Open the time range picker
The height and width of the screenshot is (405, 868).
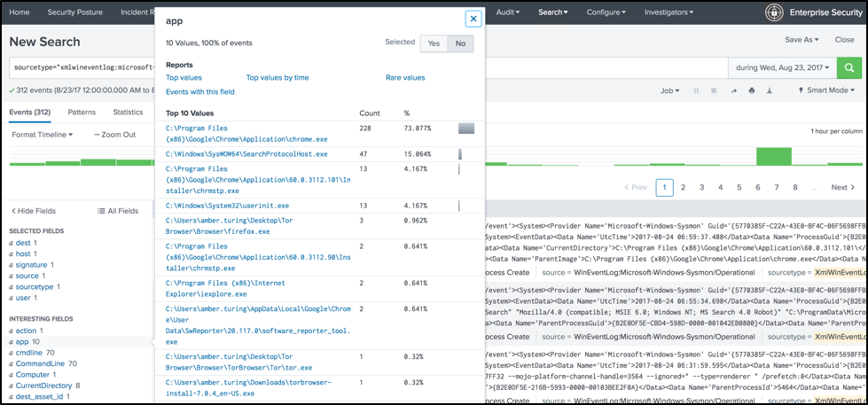(x=782, y=67)
